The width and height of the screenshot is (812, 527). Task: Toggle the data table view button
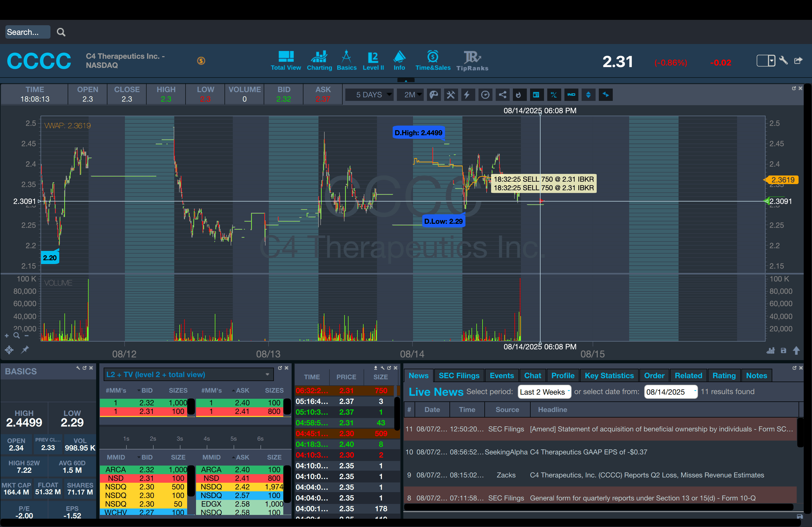click(536, 95)
